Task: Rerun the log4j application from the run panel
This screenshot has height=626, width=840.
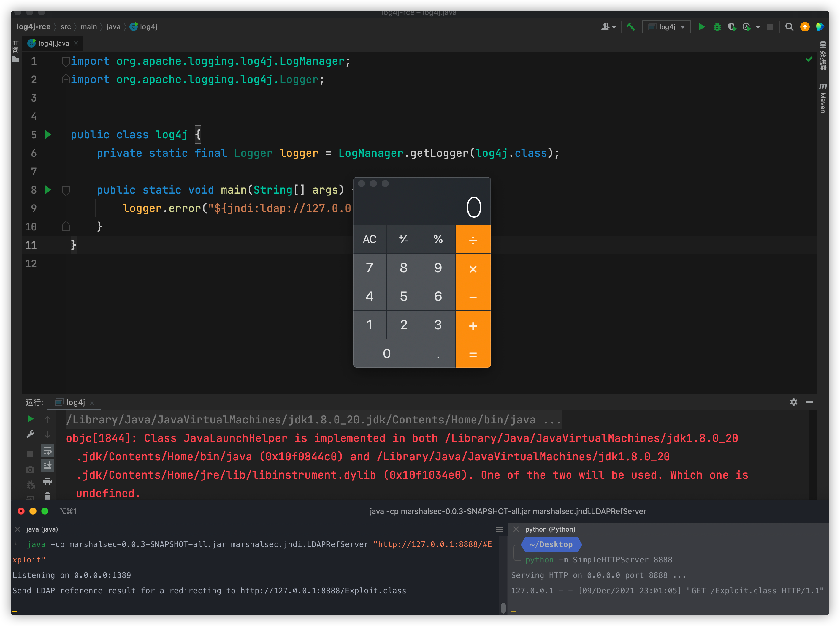Action: (x=30, y=419)
